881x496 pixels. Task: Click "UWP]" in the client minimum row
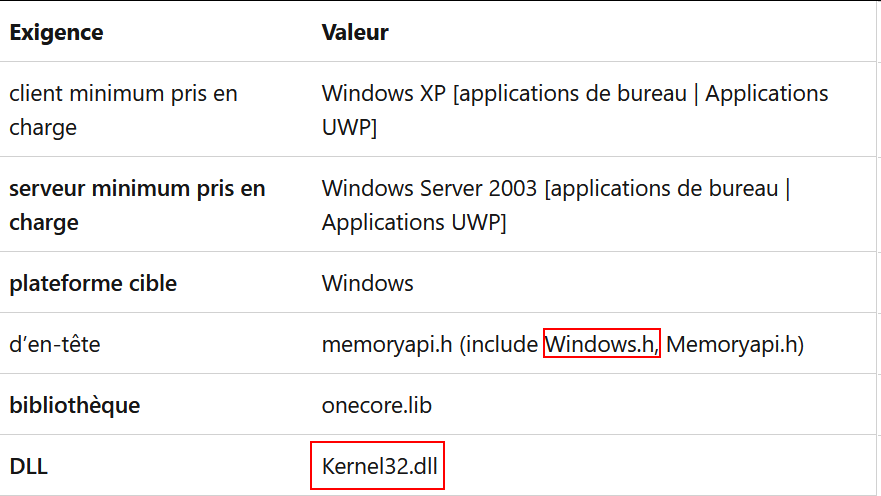point(349,128)
